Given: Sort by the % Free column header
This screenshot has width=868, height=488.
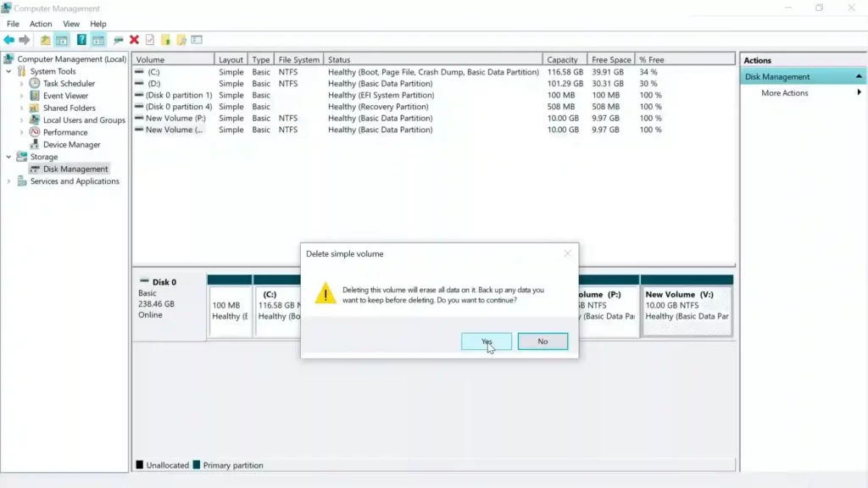Looking at the screenshot, I should coord(685,59).
